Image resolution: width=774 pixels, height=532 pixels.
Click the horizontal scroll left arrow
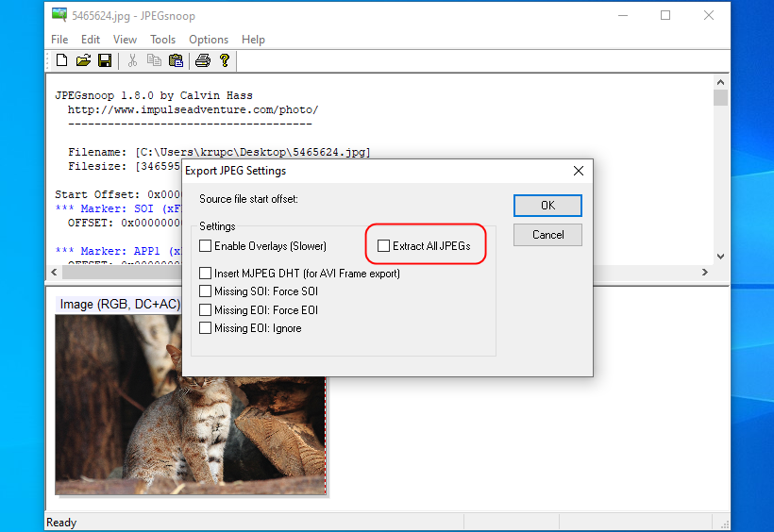[x=55, y=273]
